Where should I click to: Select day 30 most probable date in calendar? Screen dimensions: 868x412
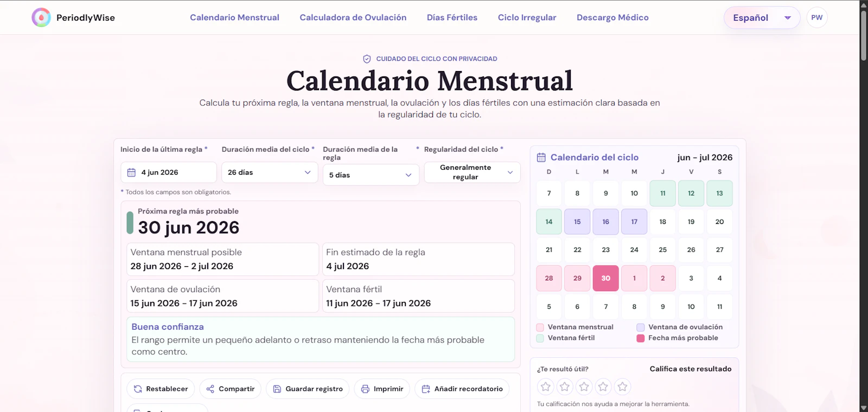point(606,278)
